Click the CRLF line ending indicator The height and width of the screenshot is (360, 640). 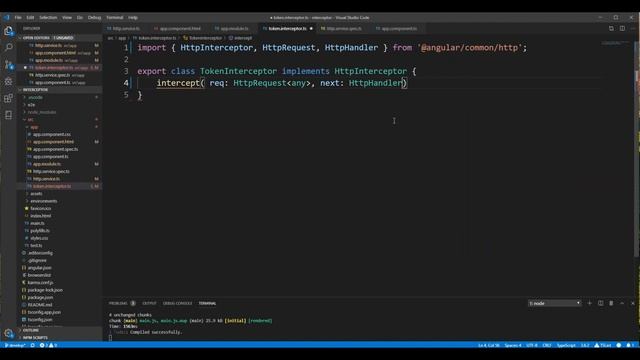[x=547, y=345]
